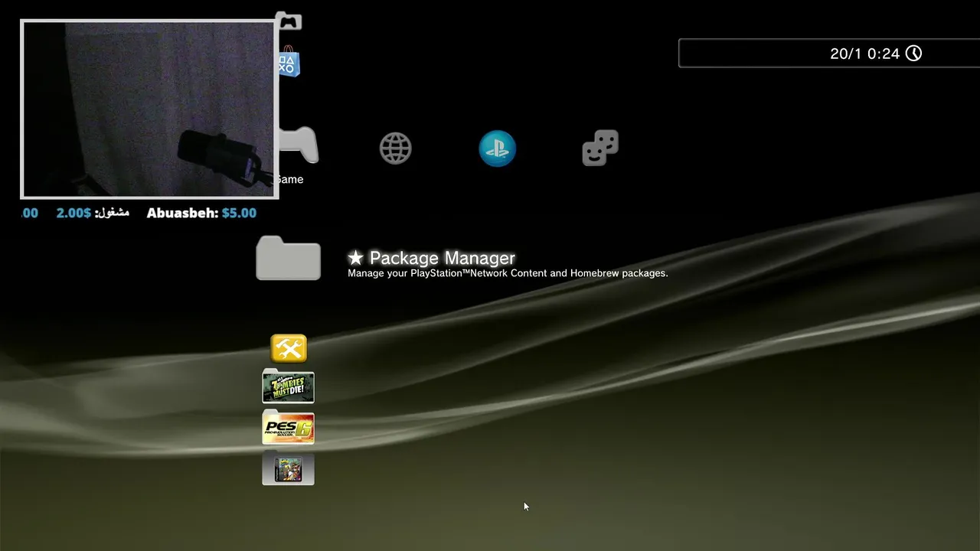This screenshot has width=980, height=551.
Task: Select the Game controller category icon
Action: (x=299, y=145)
